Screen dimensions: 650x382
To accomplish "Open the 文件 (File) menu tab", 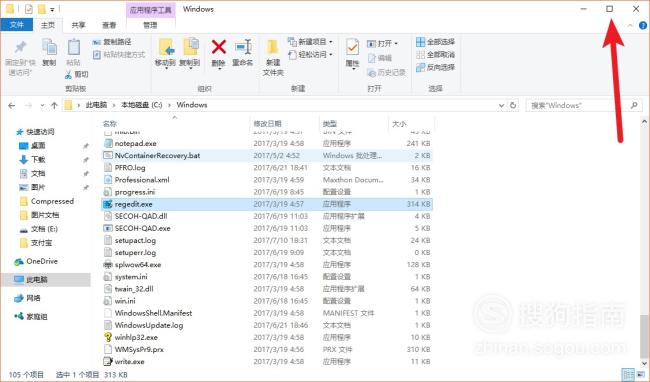I will [16, 25].
